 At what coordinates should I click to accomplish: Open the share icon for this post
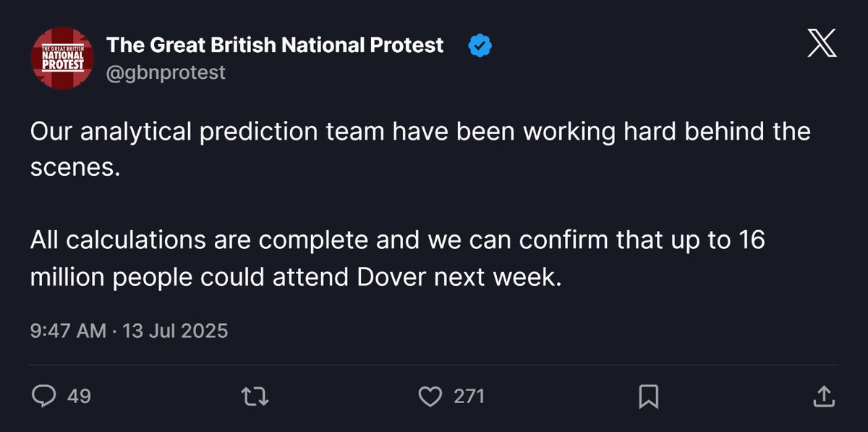coord(824,396)
